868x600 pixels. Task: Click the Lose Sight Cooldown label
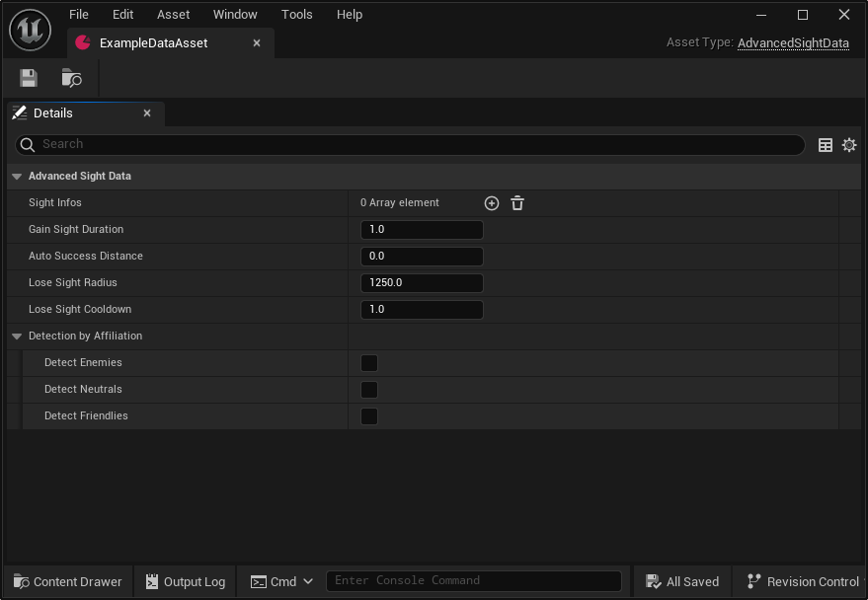(x=80, y=309)
